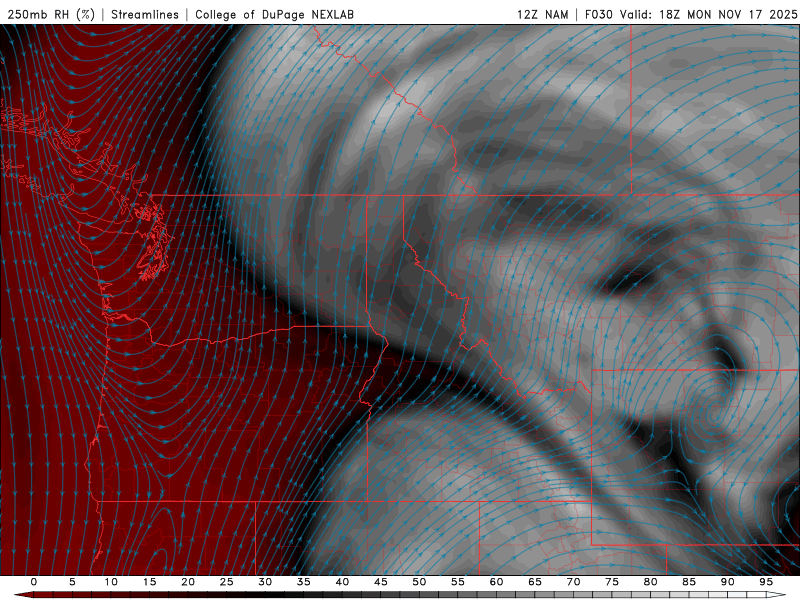
Task: Click the 70 value on the colorbar
Action: (x=573, y=582)
